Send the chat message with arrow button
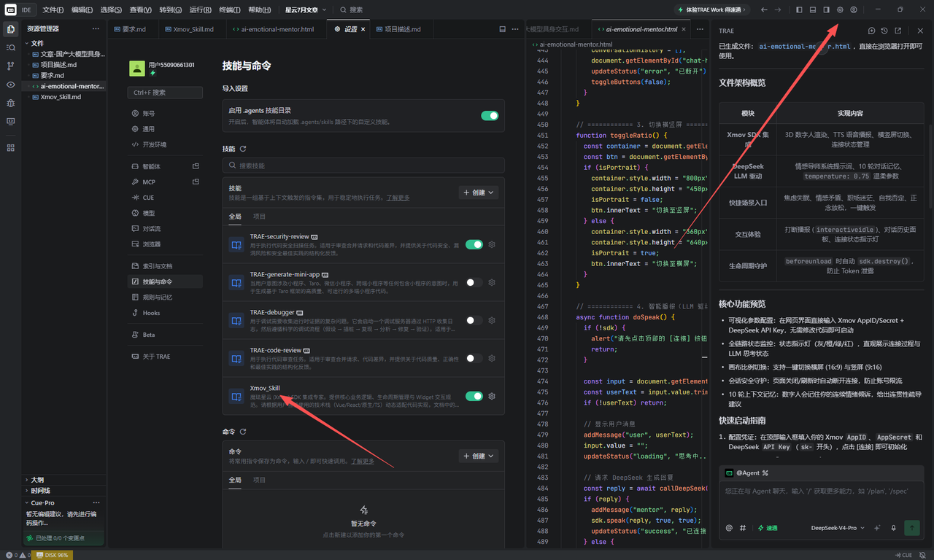This screenshot has width=934, height=560. coord(911,528)
